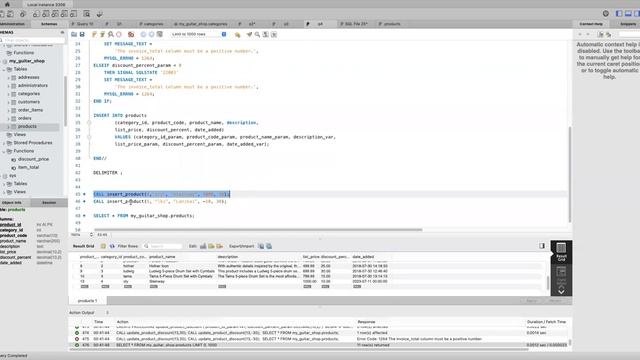
Task: Open the categories editor tab
Action: tap(151, 24)
